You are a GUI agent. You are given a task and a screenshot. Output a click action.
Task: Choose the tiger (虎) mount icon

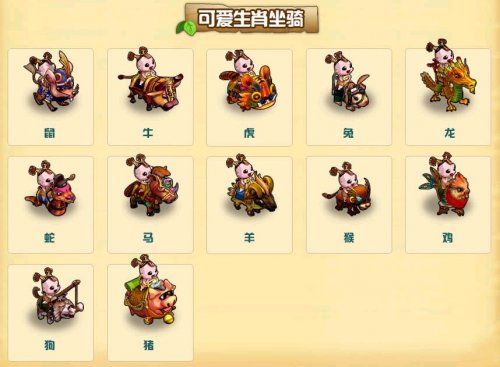[248, 80]
